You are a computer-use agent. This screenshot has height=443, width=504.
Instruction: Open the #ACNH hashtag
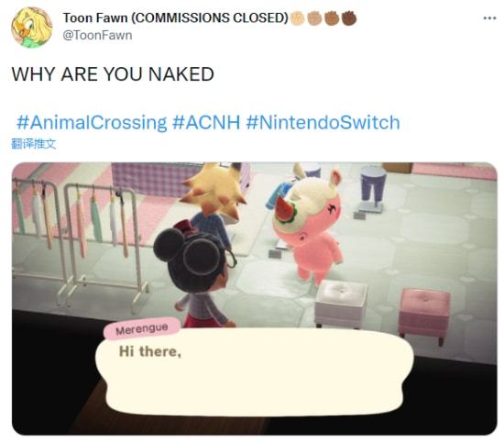[206, 122]
